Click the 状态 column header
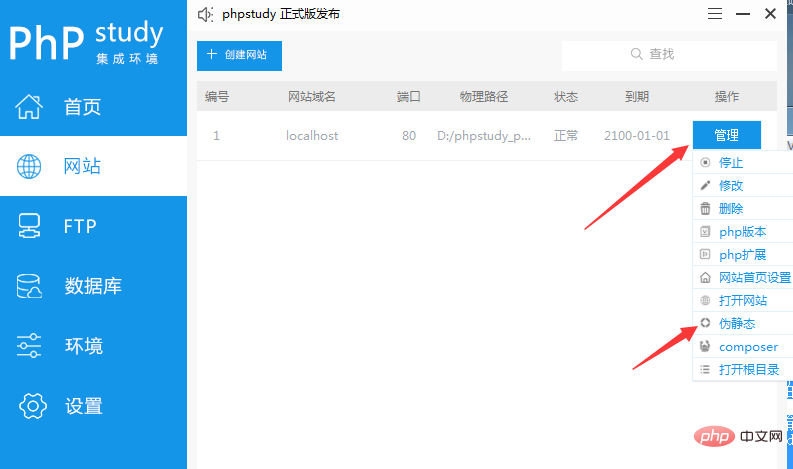 (x=566, y=97)
